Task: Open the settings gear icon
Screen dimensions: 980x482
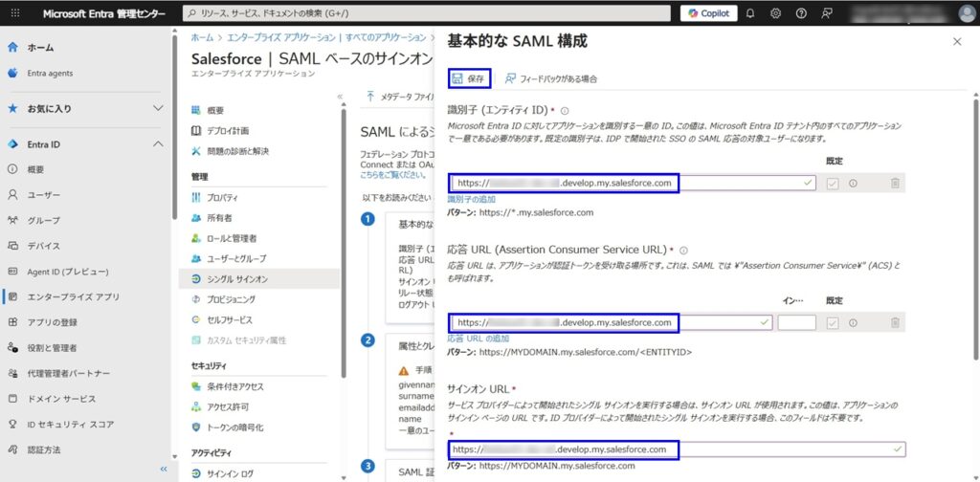Action: pos(775,13)
